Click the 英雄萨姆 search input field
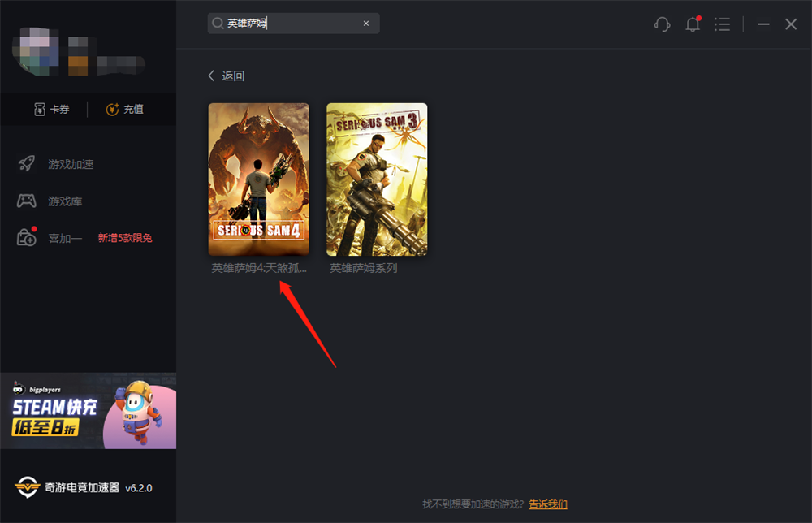 tap(292, 24)
